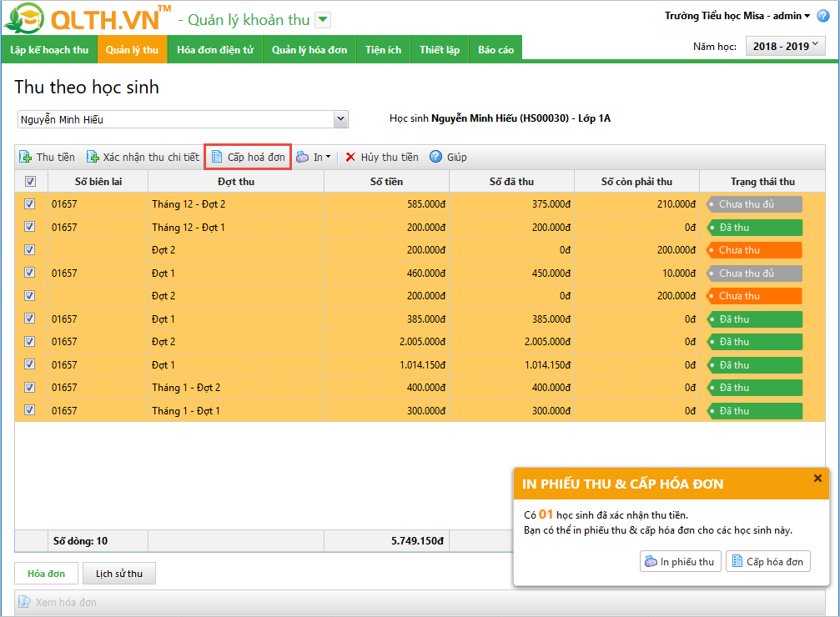This screenshot has height=617, width=840.
Task: Click Cấp hóa đơn button in popup
Action: tap(768, 562)
